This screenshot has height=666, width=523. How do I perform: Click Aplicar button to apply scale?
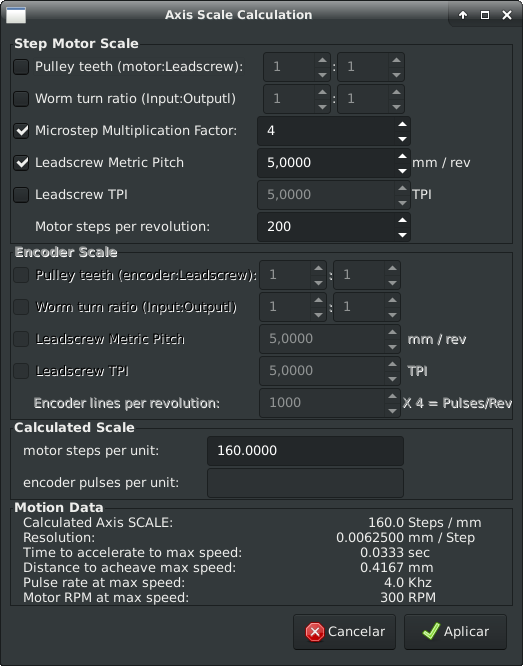click(x=455, y=632)
